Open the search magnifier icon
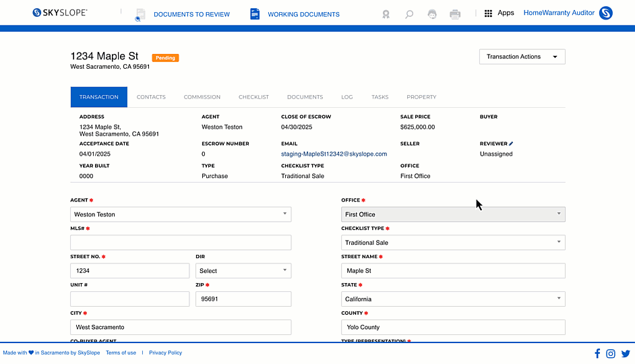This screenshot has width=635, height=364. (x=409, y=14)
